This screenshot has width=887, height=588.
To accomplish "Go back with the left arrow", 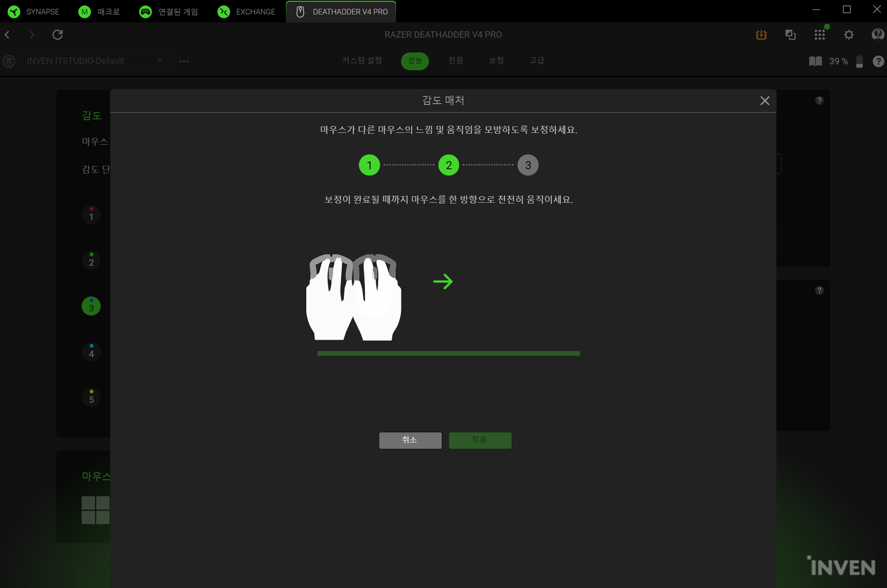I will [x=8, y=35].
